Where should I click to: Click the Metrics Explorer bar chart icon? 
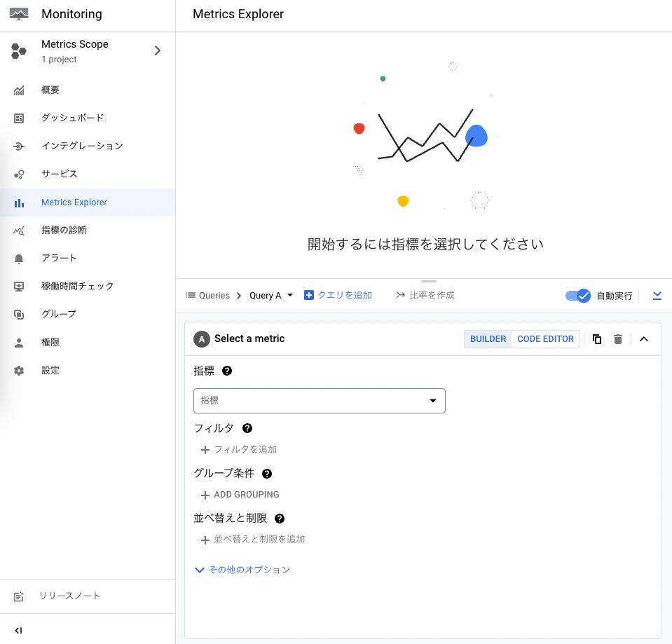(x=19, y=203)
